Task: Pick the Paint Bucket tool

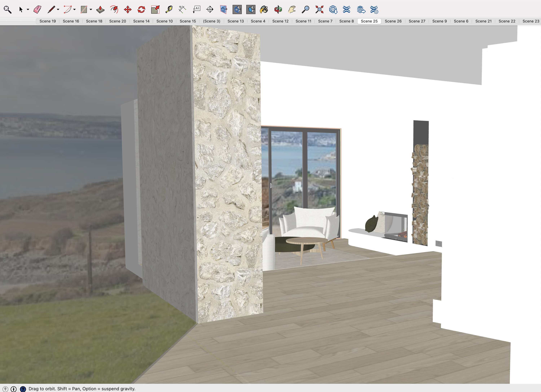Action: 264,10
